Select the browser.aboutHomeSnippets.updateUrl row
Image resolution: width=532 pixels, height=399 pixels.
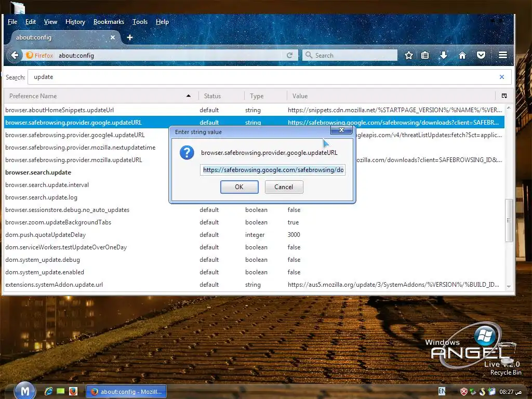pyautogui.click(x=254, y=110)
